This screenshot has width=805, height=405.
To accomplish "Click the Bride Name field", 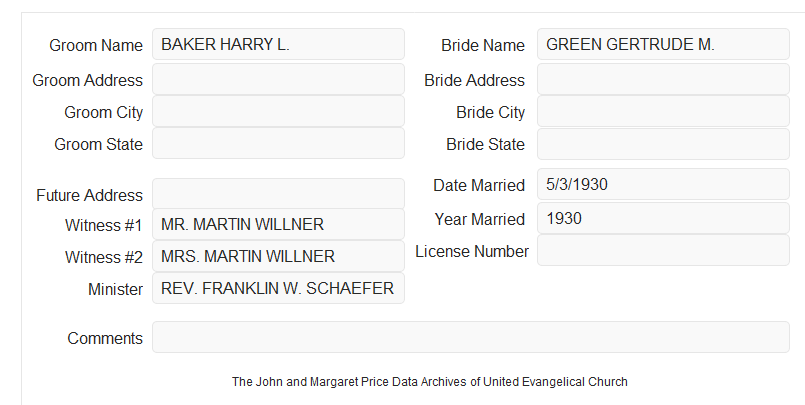I will pyautogui.click(x=663, y=45).
